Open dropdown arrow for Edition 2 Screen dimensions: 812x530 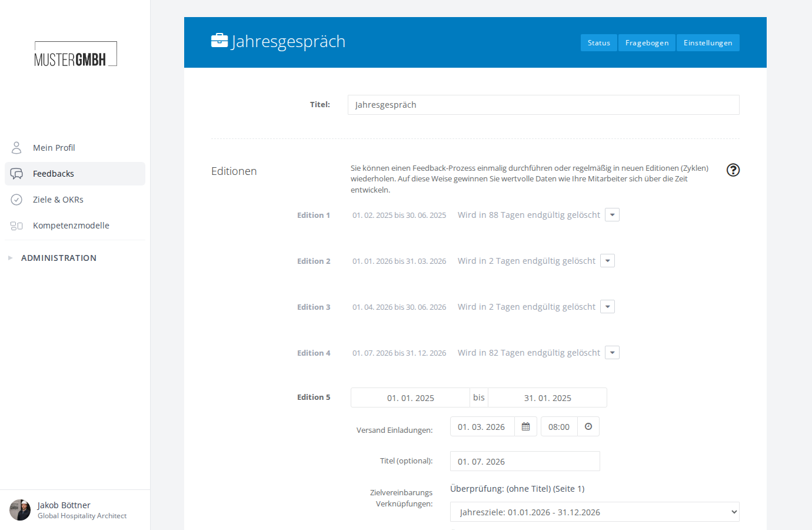click(608, 261)
